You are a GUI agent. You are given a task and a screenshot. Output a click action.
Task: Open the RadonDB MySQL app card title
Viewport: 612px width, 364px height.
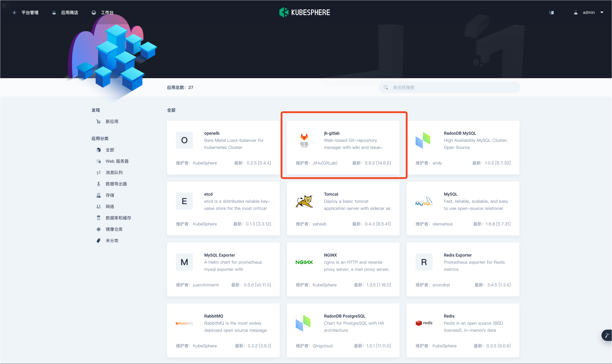(x=460, y=133)
